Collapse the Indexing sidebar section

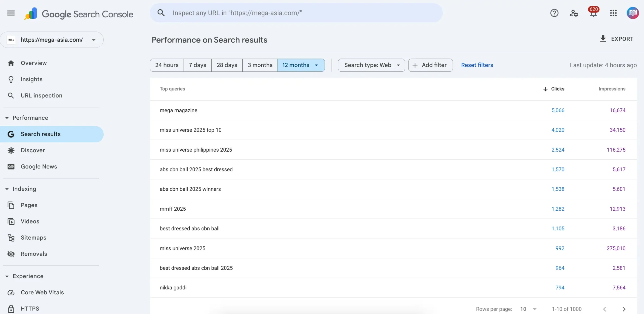[x=7, y=189]
